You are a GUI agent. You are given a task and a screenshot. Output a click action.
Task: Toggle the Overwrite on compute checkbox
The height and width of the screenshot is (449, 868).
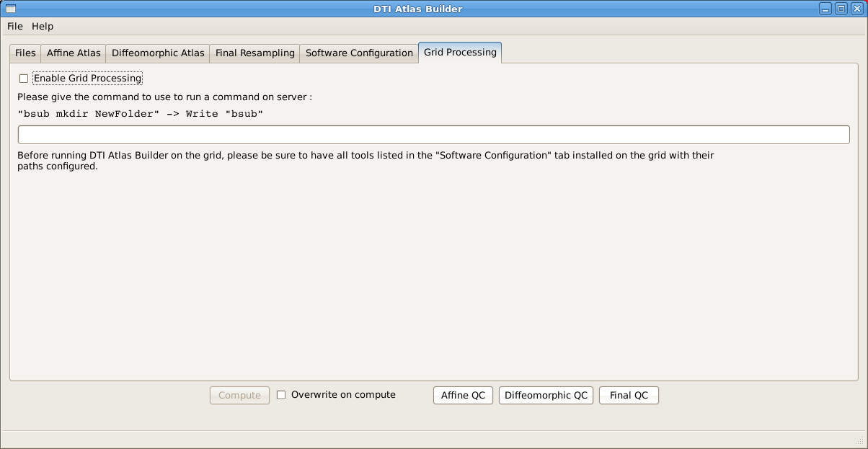pos(282,395)
